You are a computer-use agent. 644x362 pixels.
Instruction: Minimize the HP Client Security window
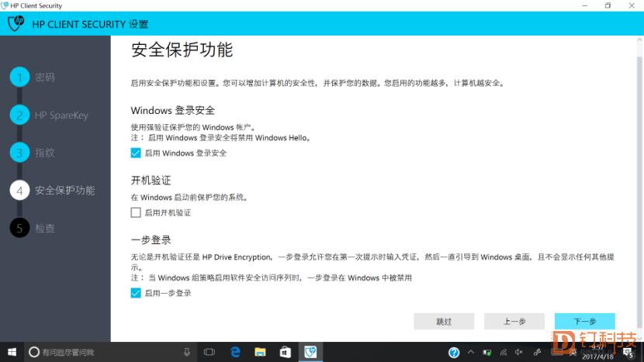point(585,5)
